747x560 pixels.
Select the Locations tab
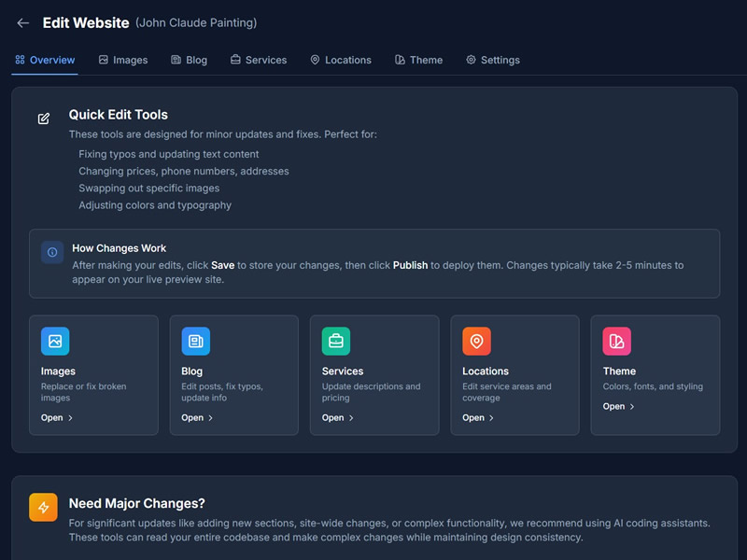coord(341,60)
